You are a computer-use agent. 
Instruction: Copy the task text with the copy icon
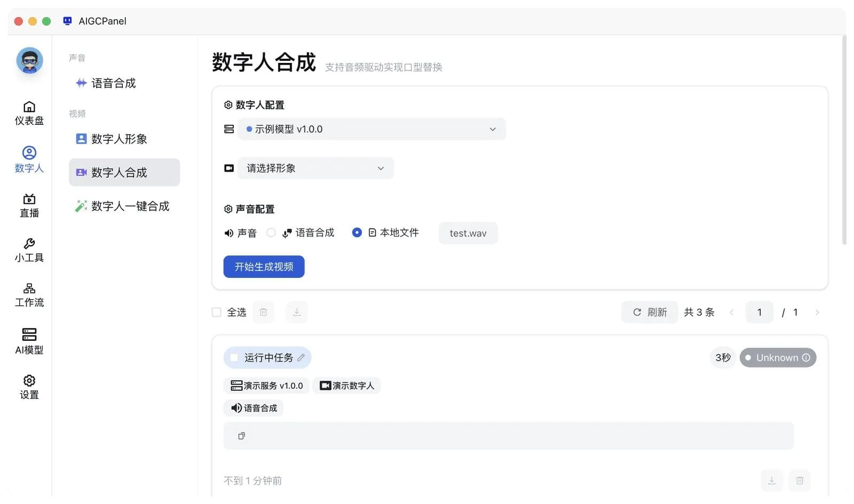click(241, 436)
